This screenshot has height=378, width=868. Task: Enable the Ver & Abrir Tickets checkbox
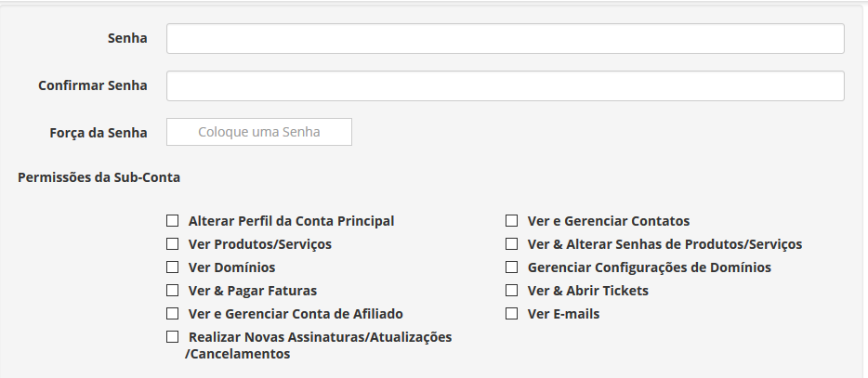511,291
